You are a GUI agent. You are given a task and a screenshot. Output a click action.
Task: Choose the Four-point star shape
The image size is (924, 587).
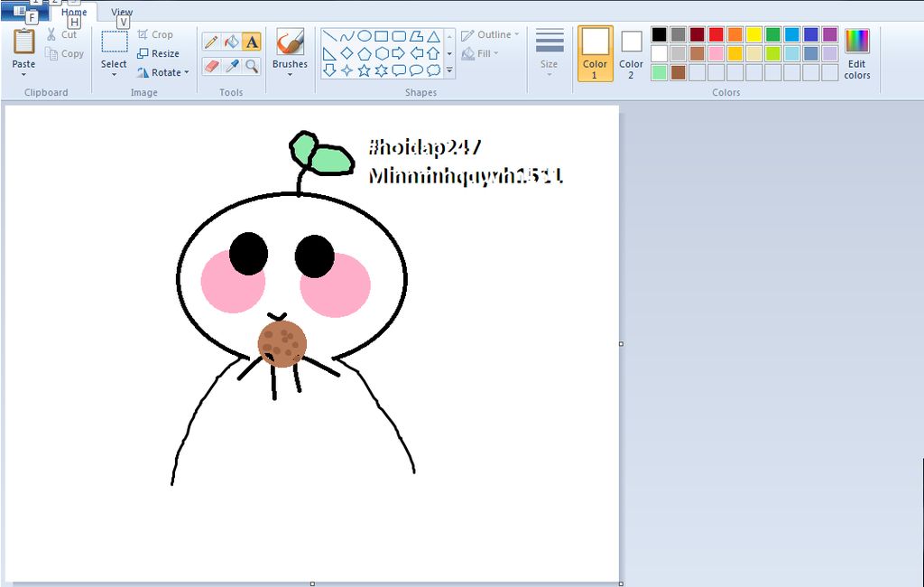pyautogui.click(x=347, y=70)
